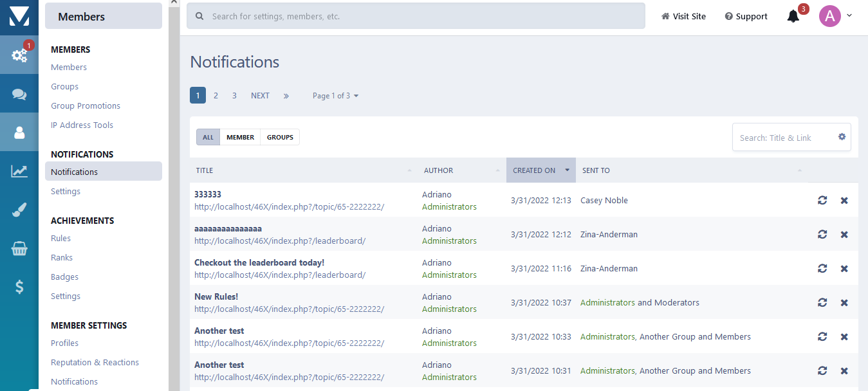Screen dimensions: 868x391
Task: Select the ALL filter toggle
Action: click(208, 137)
